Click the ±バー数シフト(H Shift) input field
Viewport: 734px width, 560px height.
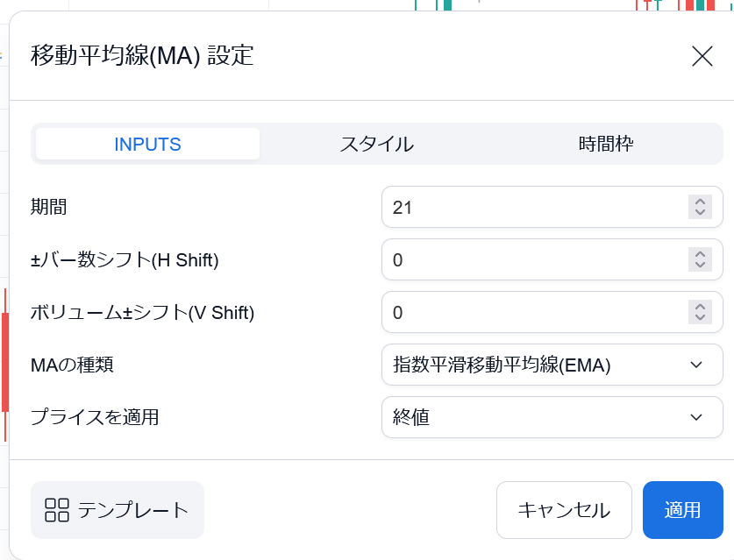[526, 259]
